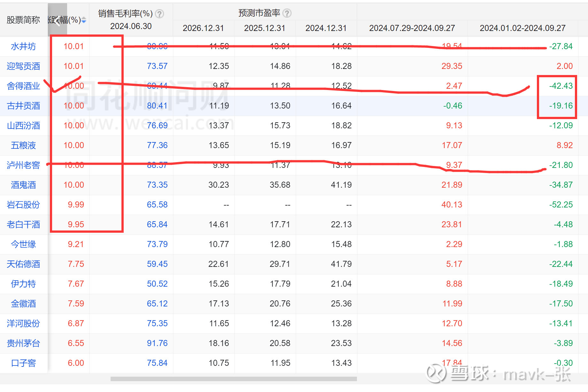Open stock link 今世缘
This screenshot has height=392, width=588.
coord(23,244)
